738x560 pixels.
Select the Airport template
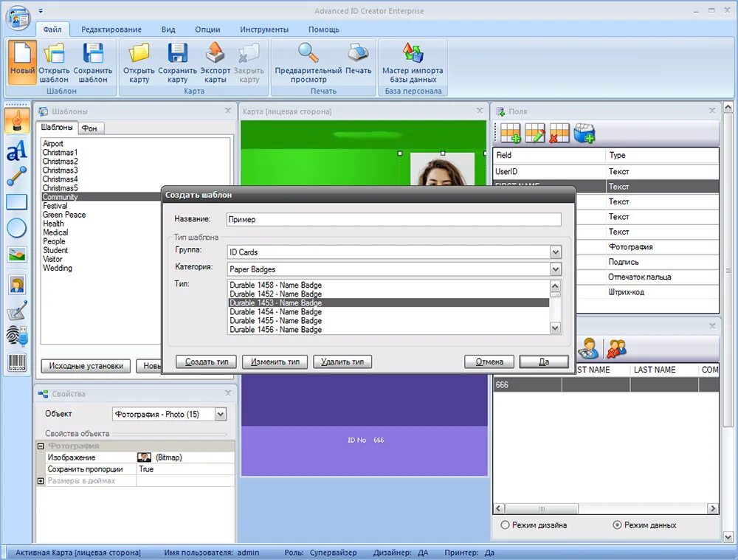point(52,144)
